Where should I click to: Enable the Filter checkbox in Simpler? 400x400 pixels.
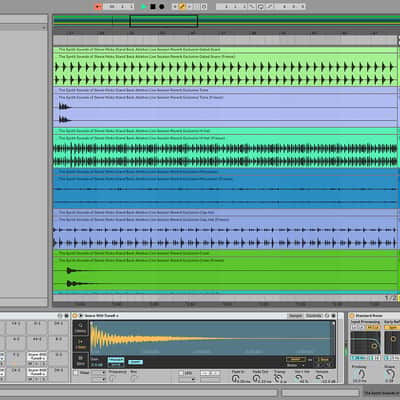[x=76, y=373]
